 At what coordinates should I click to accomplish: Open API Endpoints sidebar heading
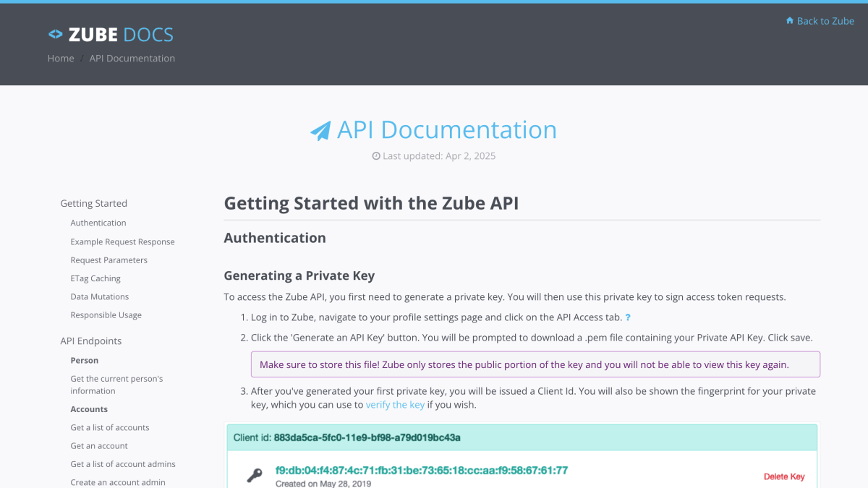tap(90, 341)
